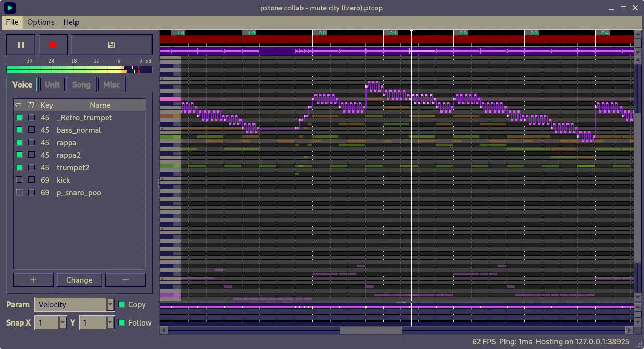Open the Help menu
This screenshot has width=644, height=349.
point(71,22)
